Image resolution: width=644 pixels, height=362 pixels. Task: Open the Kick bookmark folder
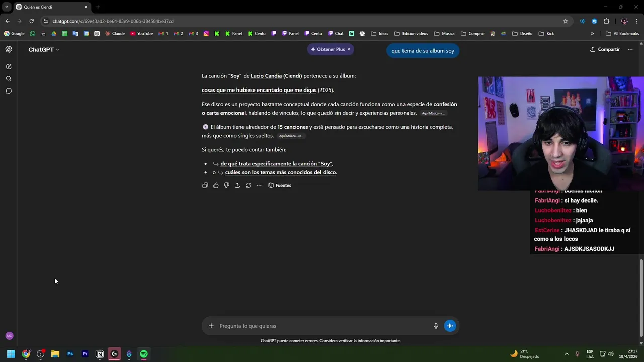[546, 34]
